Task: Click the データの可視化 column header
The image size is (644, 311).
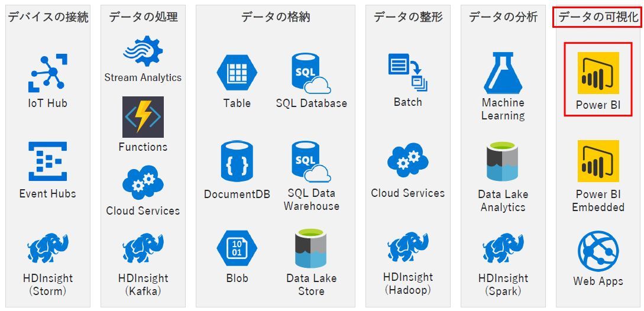Action: pos(598,17)
